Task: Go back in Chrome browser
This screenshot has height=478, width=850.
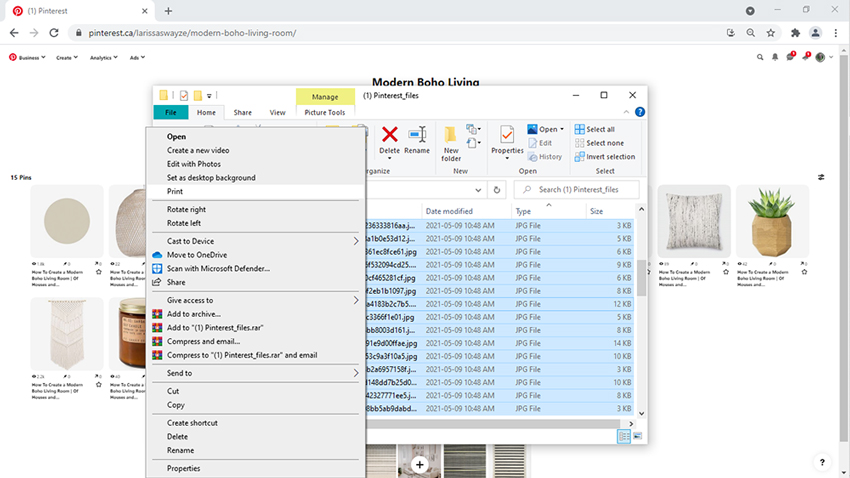Action: coord(14,33)
